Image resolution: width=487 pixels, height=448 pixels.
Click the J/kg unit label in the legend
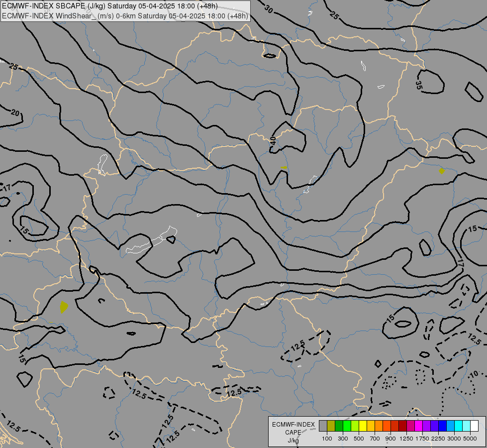293,441
